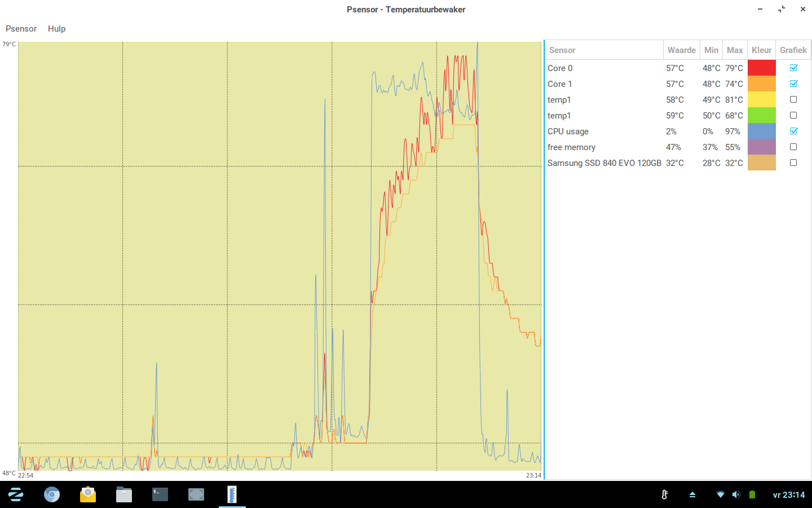The height and width of the screenshot is (508, 812).
Task: Open the screenshot tool taskbar icon
Action: [x=196, y=495]
